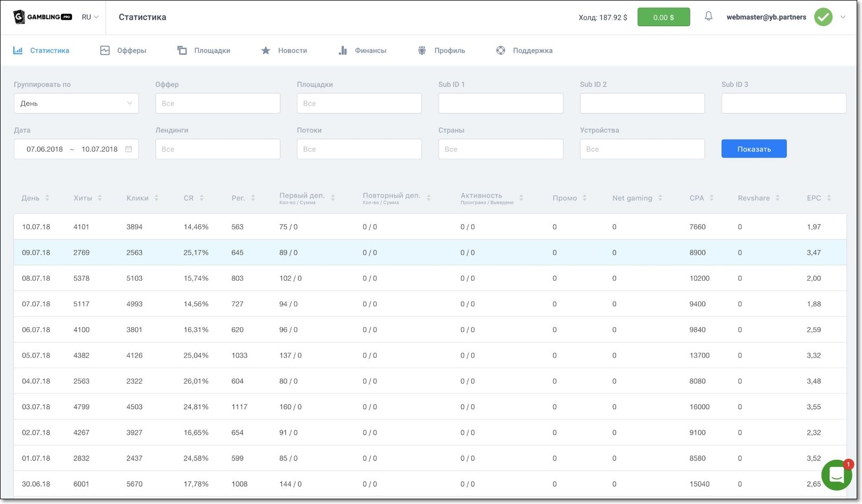Viewport: 862px width, 504px height.
Task: Click CPA value 16000
Action: pos(699,407)
